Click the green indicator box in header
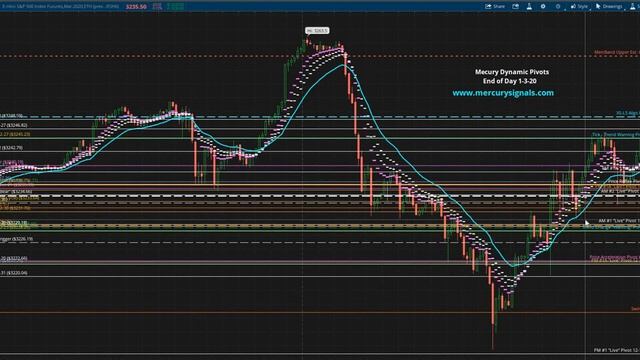Image resolution: width=640 pixels, height=360 pixels. click(176, 6)
